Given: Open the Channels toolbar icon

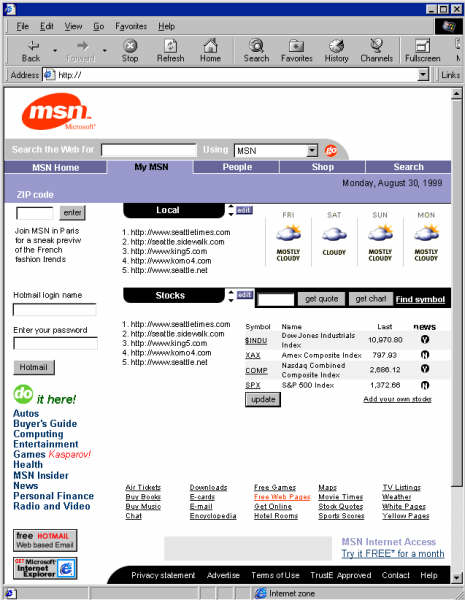Looking at the screenshot, I should click(377, 46).
